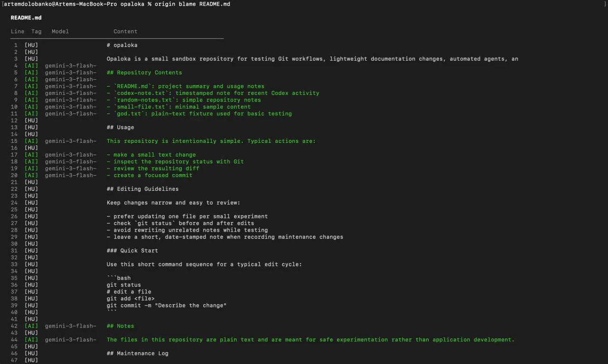The height and width of the screenshot is (364, 608).
Task: Click the "git status" command on line 36
Action: pyautogui.click(x=124, y=285)
